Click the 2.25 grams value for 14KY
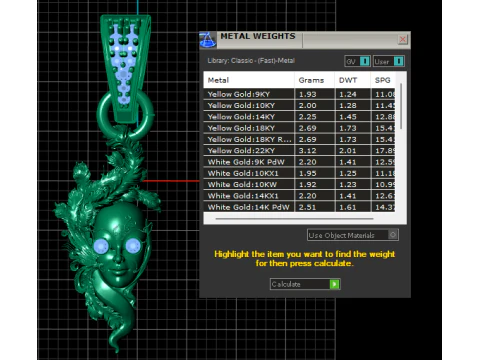 307,117
